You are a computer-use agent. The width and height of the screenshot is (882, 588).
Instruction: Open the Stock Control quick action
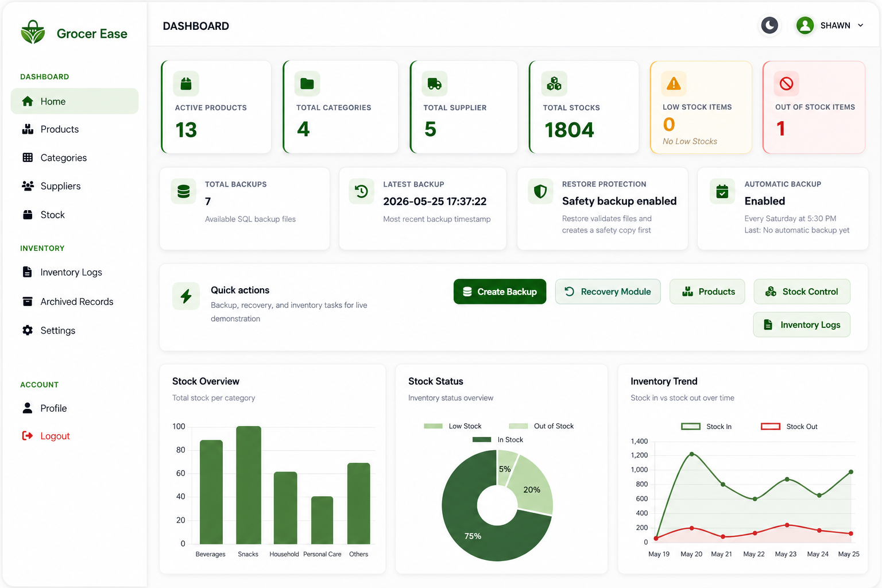802,292
